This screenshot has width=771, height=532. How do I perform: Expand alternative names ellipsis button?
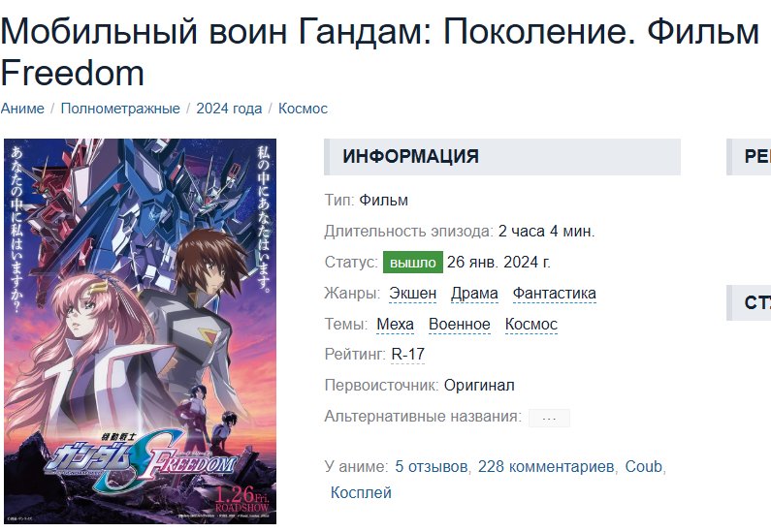(549, 418)
